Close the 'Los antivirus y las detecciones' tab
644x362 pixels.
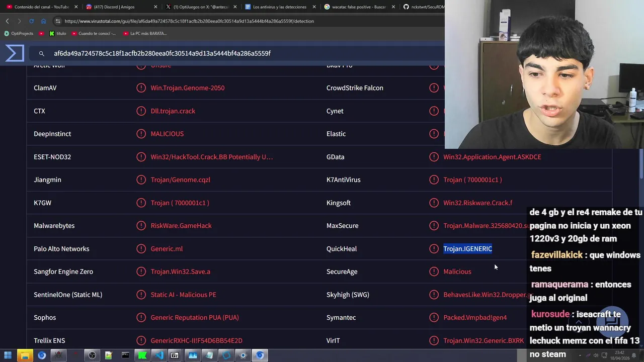tap(314, 7)
